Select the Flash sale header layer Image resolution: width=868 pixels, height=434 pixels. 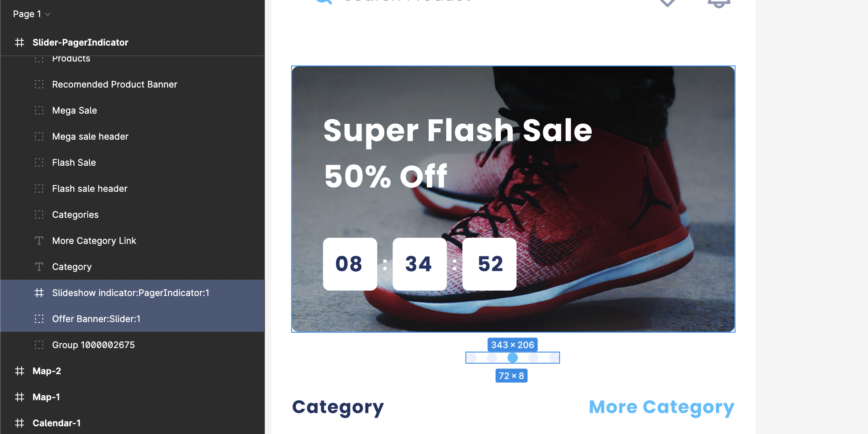132,189
